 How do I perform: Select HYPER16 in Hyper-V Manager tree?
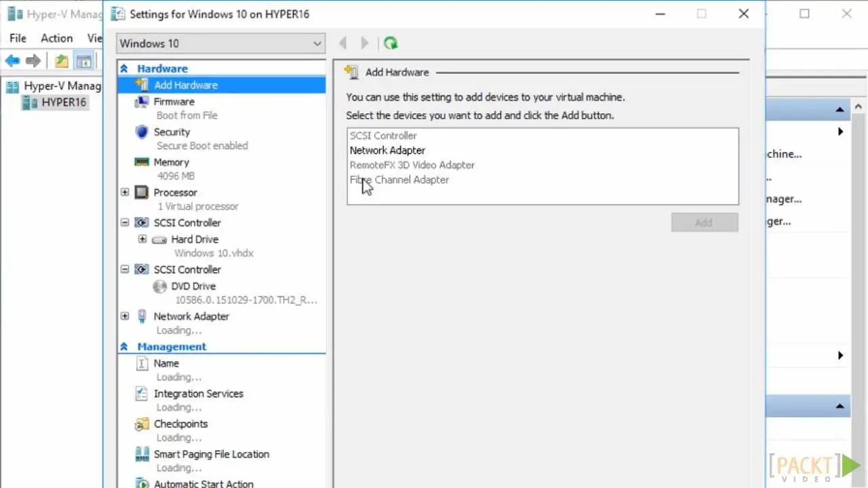pyautogui.click(x=64, y=102)
